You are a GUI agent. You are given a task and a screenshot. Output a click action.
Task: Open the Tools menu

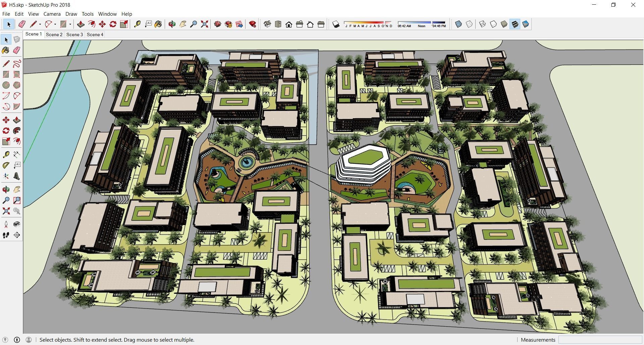point(88,14)
